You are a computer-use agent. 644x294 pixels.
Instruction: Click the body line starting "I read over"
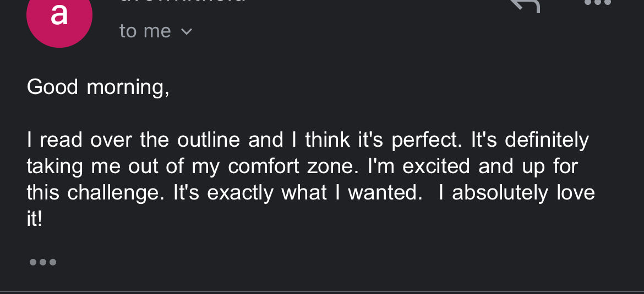point(307,140)
